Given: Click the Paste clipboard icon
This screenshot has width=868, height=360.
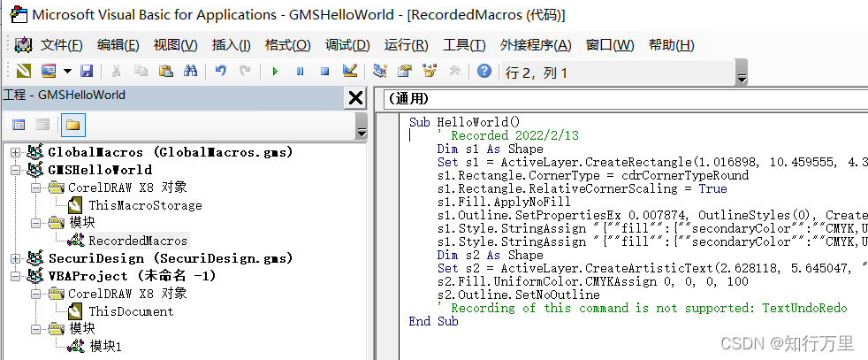Looking at the screenshot, I should (x=166, y=71).
